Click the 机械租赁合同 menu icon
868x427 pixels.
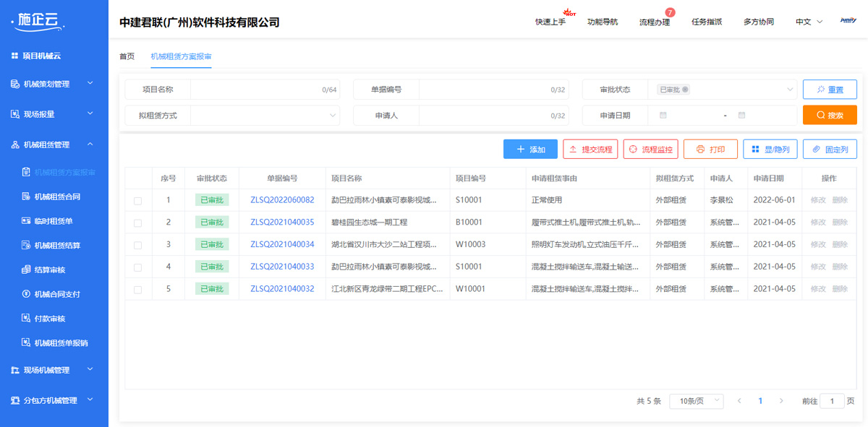pos(26,197)
